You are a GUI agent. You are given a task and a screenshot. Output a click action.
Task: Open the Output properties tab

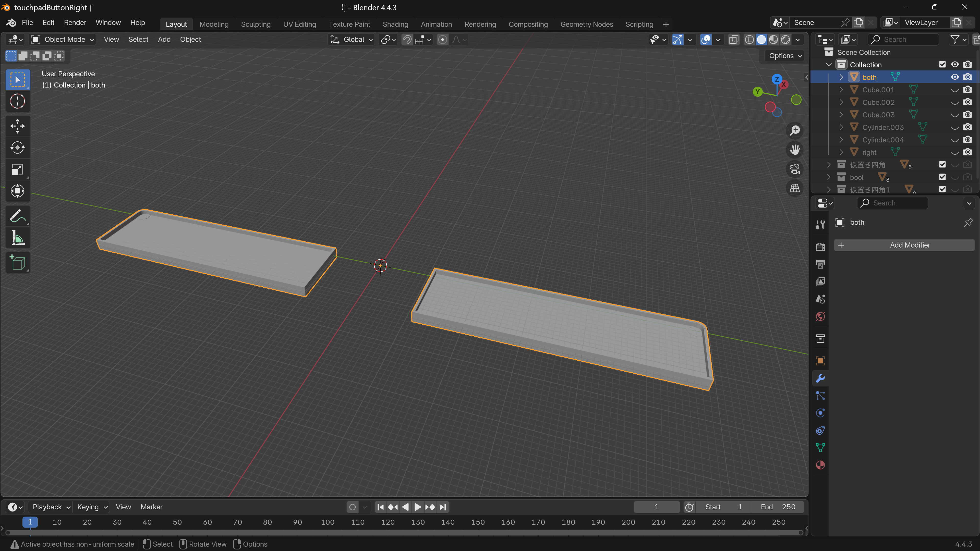click(820, 264)
